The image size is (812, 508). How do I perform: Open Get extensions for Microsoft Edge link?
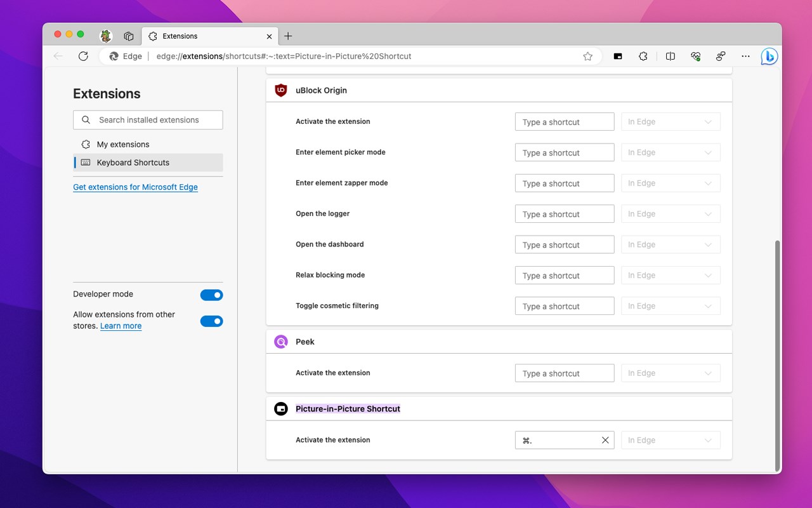[x=135, y=187]
